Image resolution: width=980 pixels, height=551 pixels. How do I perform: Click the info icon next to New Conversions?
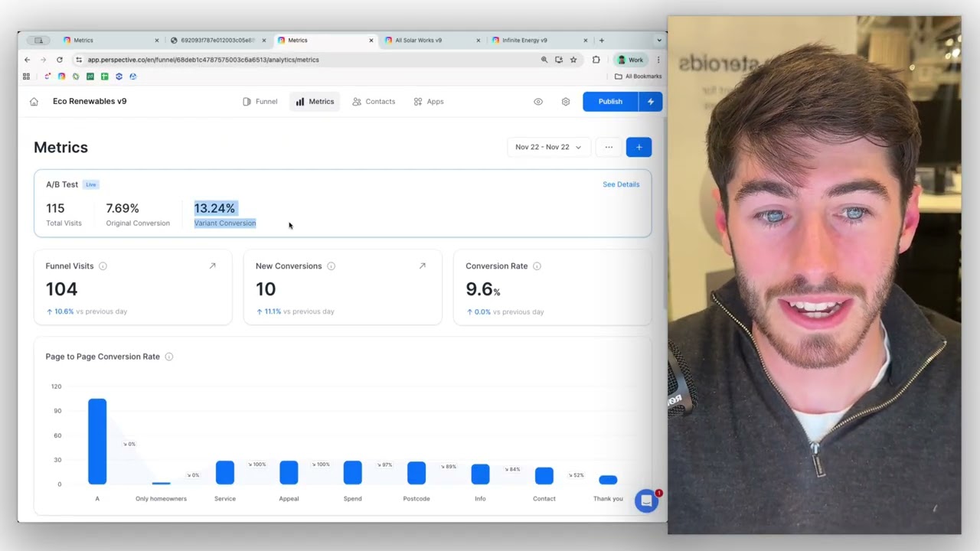pos(331,266)
